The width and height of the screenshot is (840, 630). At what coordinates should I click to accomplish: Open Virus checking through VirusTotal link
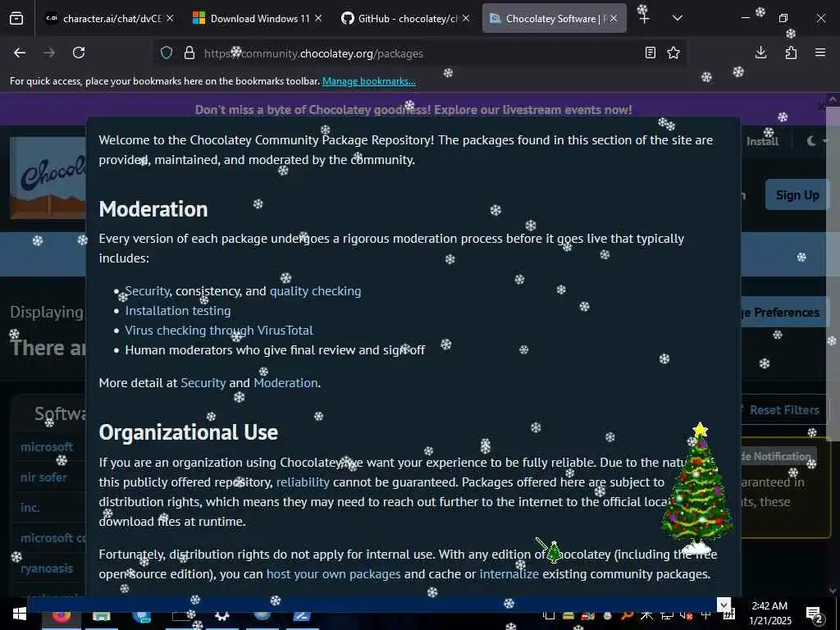click(x=218, y=331)
